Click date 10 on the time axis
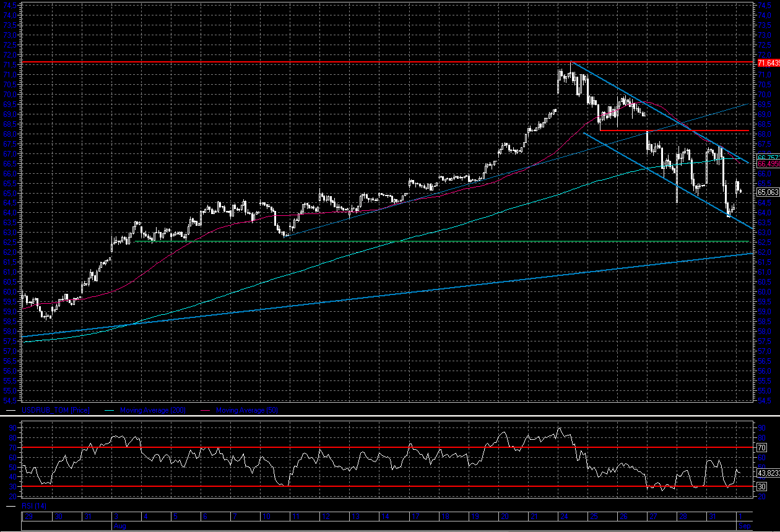 point(266,517)
